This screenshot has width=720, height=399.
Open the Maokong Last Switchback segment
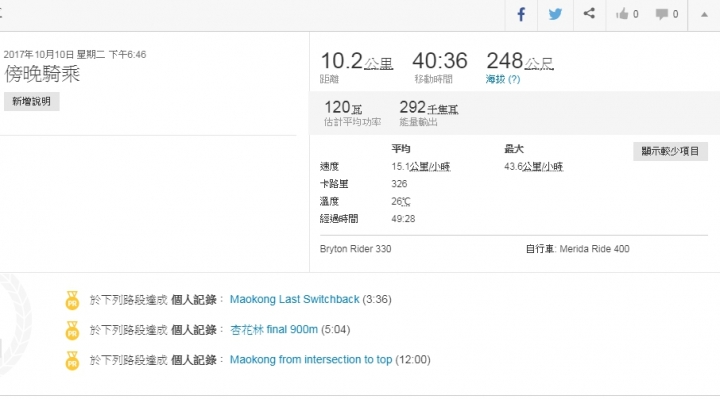pos(294,299)
